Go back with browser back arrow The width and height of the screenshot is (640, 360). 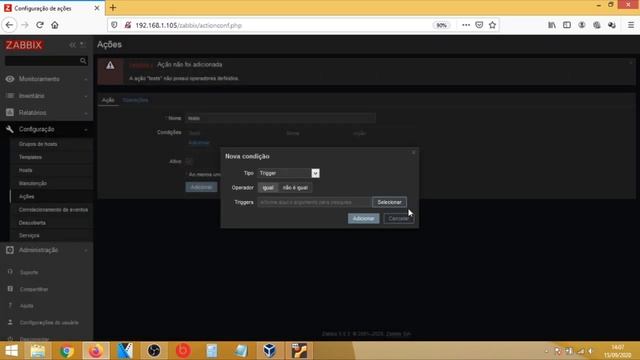point(9,25)
